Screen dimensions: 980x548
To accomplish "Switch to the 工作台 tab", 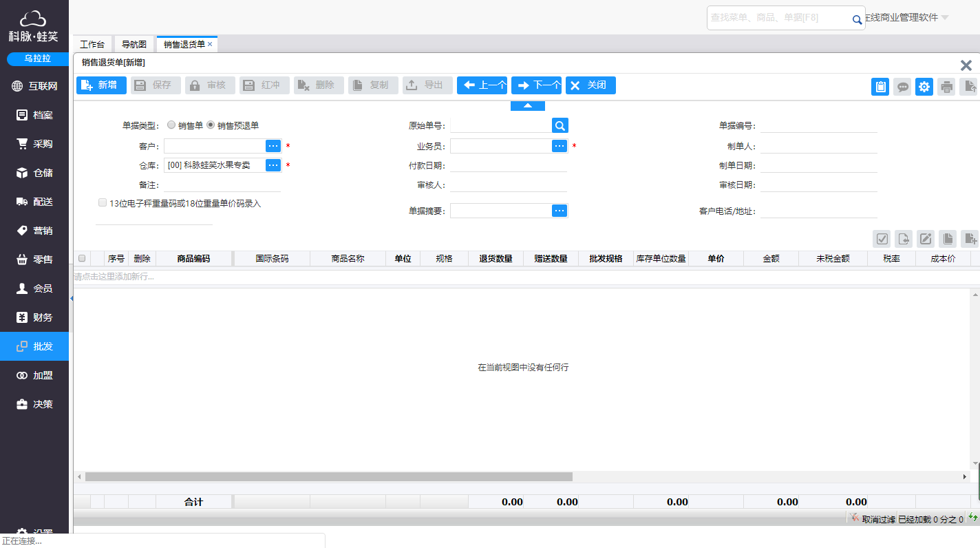I will [92, 44].
